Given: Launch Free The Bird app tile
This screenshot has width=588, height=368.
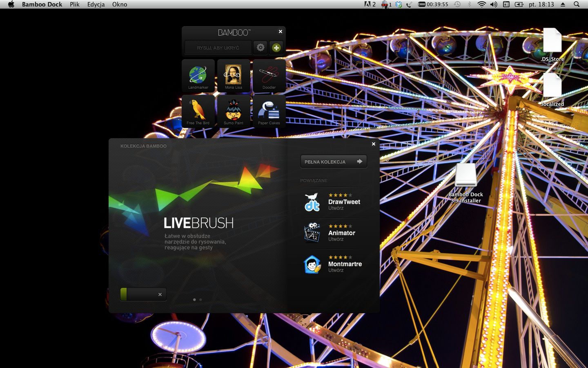Looking at the screenshot, I should (x=198, y=111).
